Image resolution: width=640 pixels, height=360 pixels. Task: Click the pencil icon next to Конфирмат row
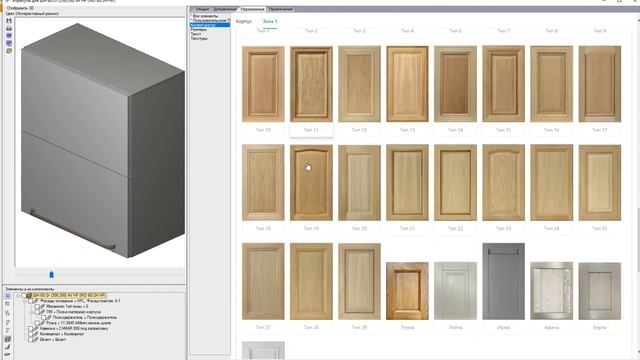(36, 334)
